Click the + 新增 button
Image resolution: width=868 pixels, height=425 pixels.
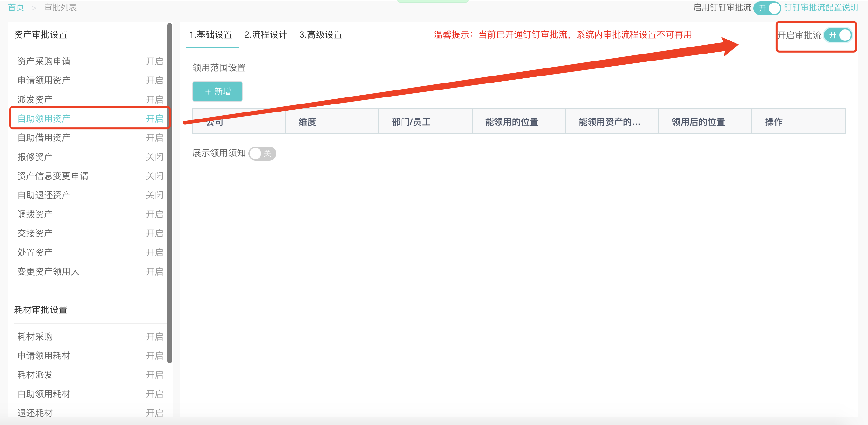coord(217,91)
